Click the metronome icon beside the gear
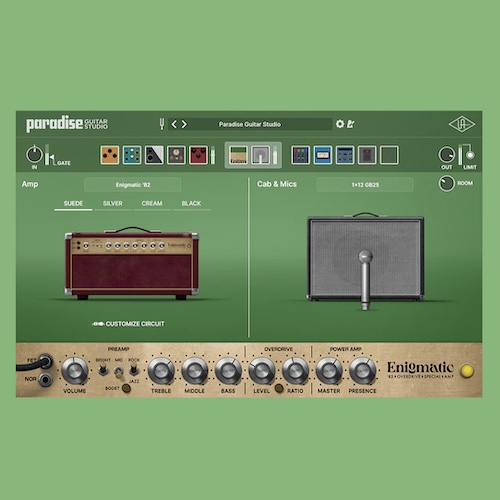This screenshot has height=500, width=500. click(350, 124)
